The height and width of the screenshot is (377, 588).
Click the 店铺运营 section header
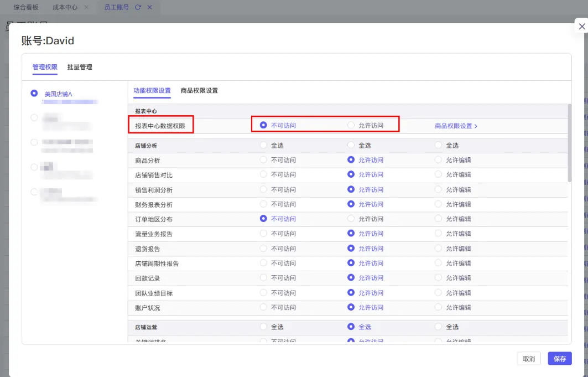(x=146, y=328)
